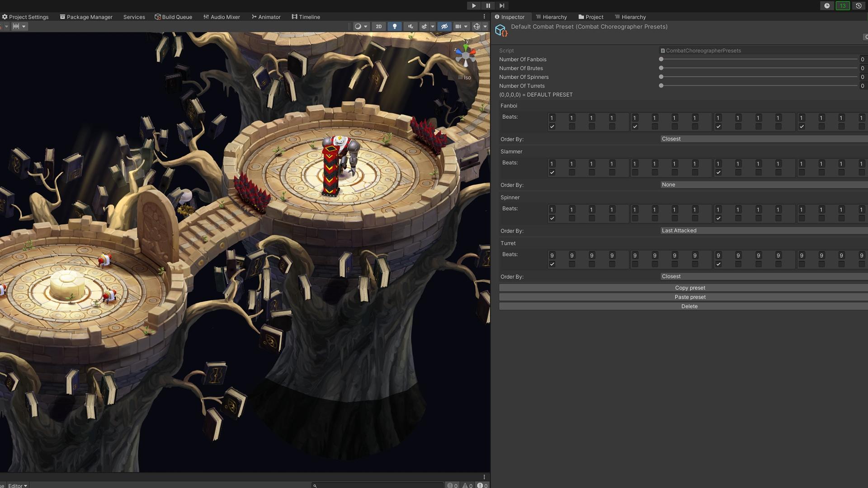Toggle scene audio mute icon

(x=410, y=27)
